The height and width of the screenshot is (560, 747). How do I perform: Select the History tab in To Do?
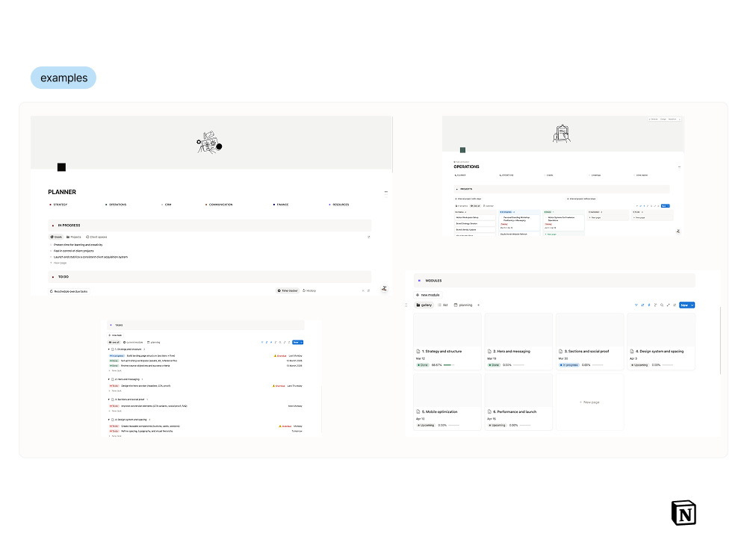pyautogui.click(x=309, y=290)
